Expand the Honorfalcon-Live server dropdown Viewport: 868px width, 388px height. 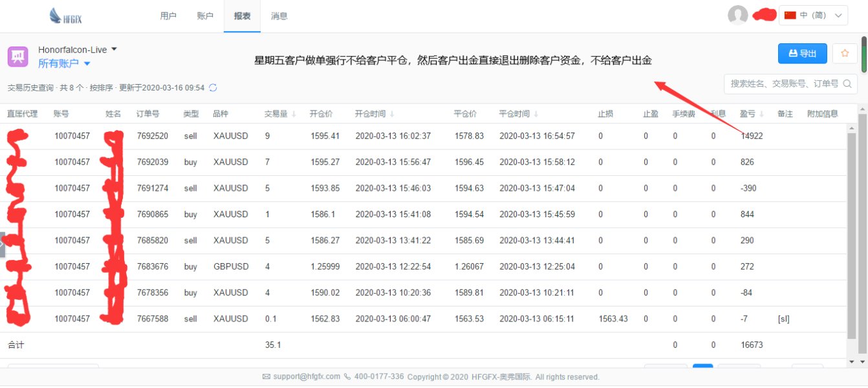click(x=114, y=49)
